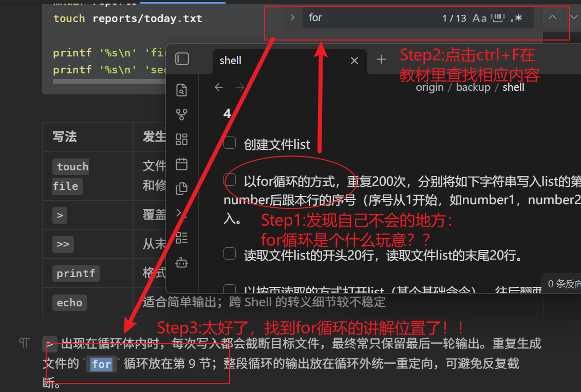Open graph view from the ribbon
Screen dimensions: 581x392
click(x=181, y=115)
